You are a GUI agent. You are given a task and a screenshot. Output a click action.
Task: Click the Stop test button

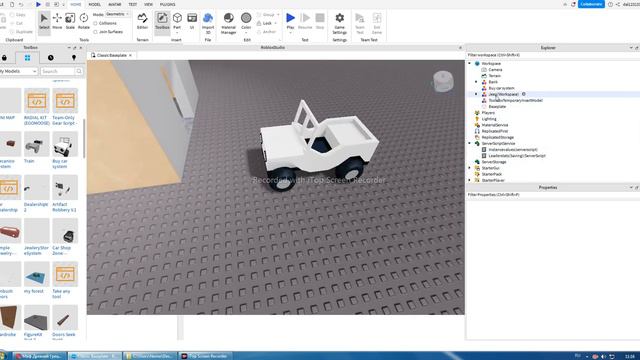[320, 22]
